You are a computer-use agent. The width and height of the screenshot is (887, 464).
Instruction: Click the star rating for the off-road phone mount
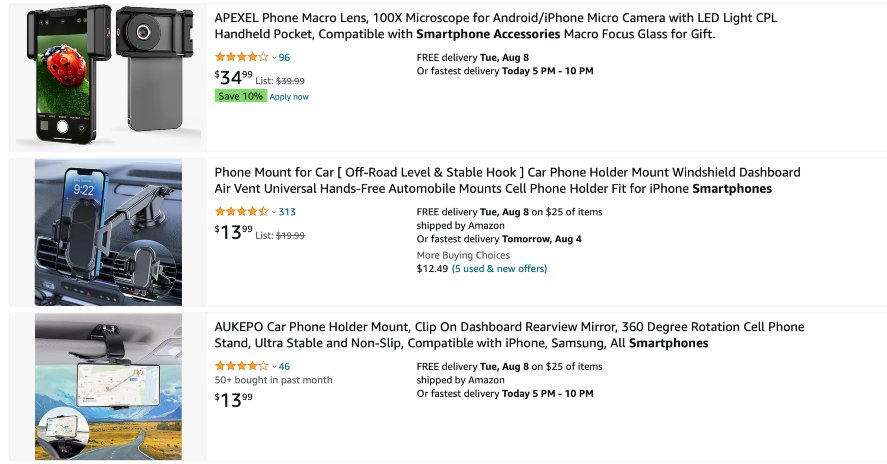click(241, 212)
